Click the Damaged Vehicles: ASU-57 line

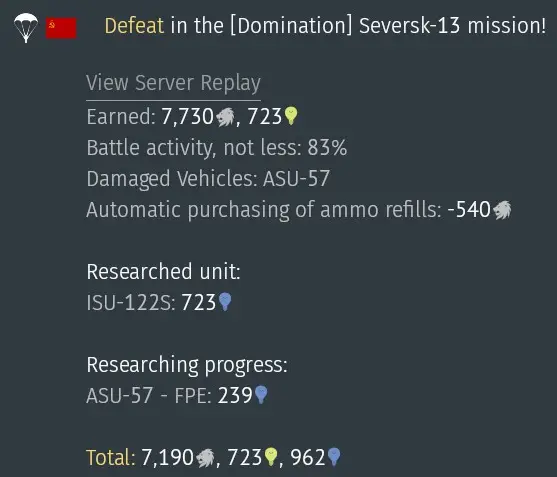click(208, 178)
